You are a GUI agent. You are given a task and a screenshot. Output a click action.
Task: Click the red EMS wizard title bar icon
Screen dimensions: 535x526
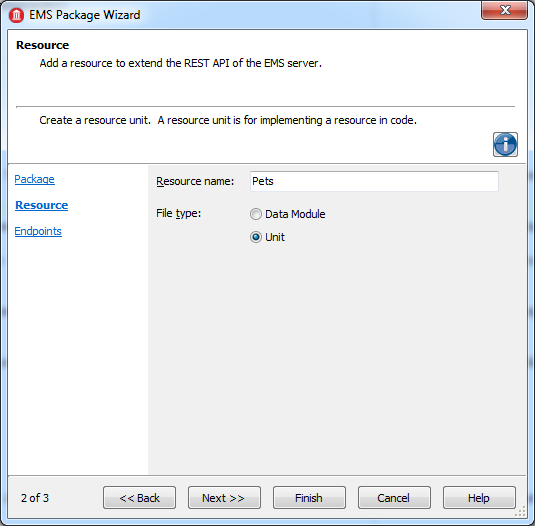tap(16, 15)
